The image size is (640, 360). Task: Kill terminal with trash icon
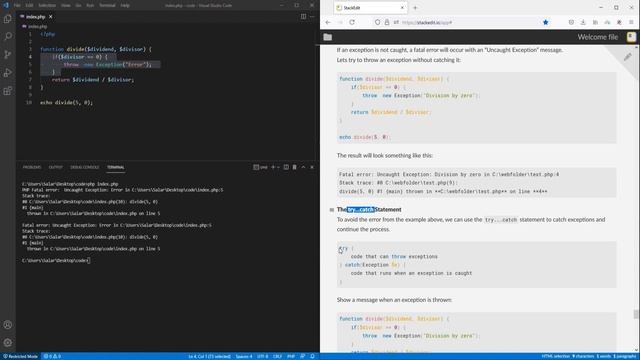[294, 167]
